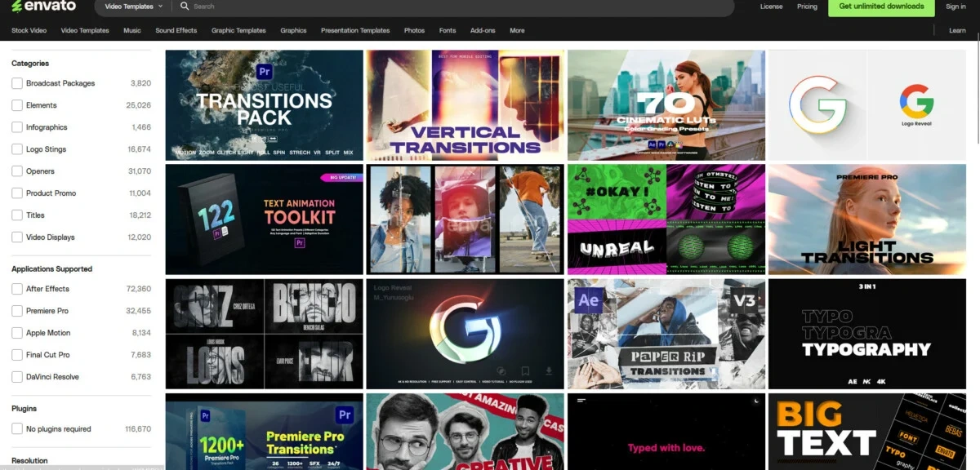Open Video Templates in nav bar
Image resolution: width=980 pixels, height=470 pixels.
85,30
